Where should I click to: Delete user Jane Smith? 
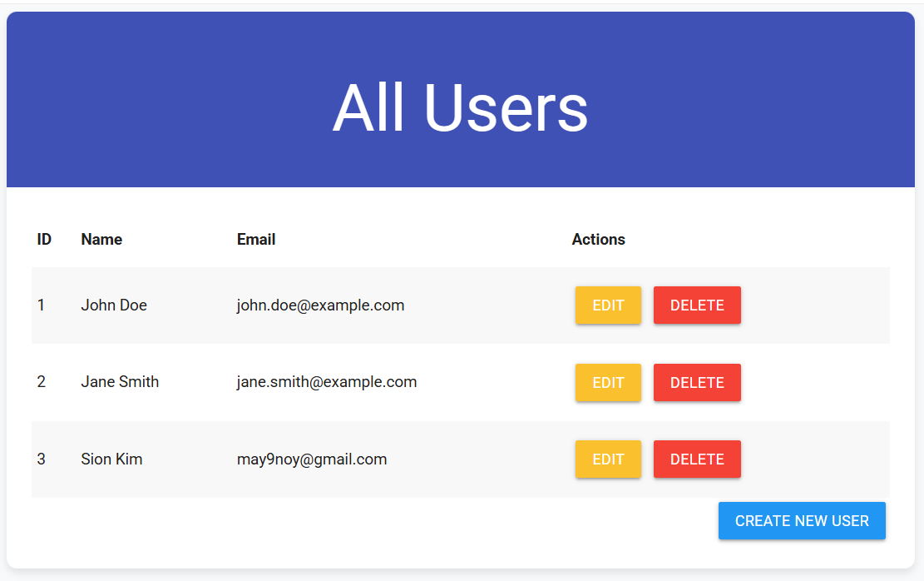point(697,382)
